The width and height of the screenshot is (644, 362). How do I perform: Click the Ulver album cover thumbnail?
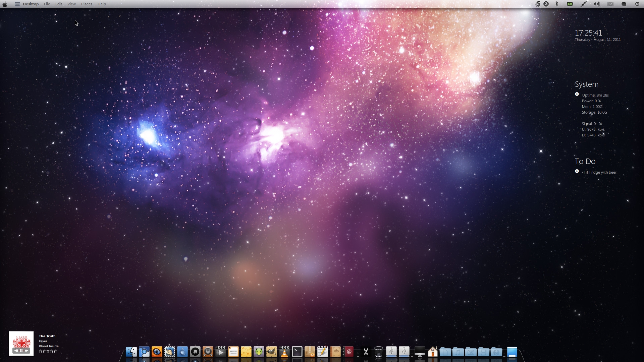click(x=21, y=344)
